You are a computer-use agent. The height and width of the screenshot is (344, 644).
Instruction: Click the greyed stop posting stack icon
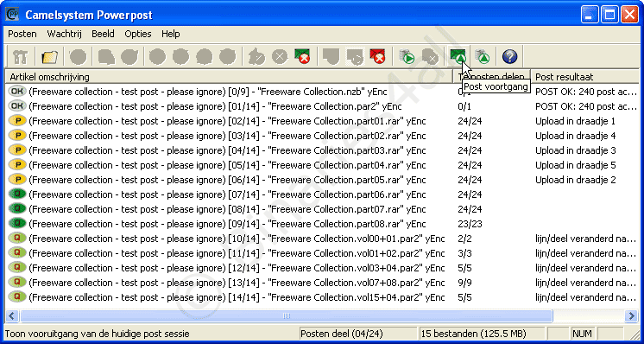tap(430, 57)
